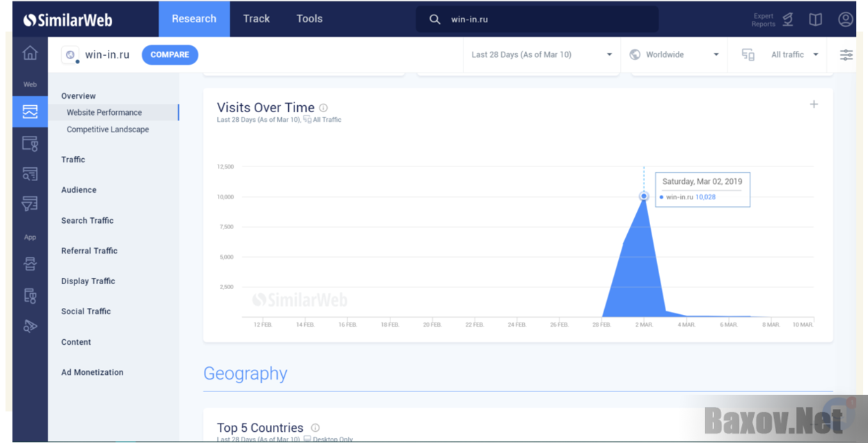Click the 2 MAR. axis label

tap(644, 325)
